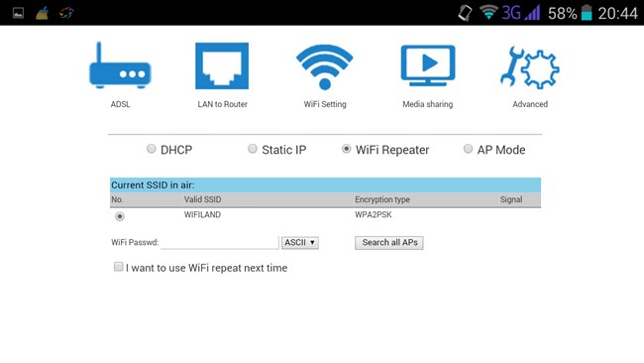Click the Signal column header
The image size is (644, 363).
coord(511,199)
